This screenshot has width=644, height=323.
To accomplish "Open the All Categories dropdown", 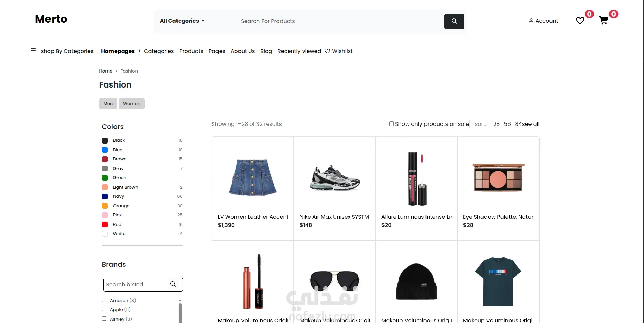I will pos(182,21).
